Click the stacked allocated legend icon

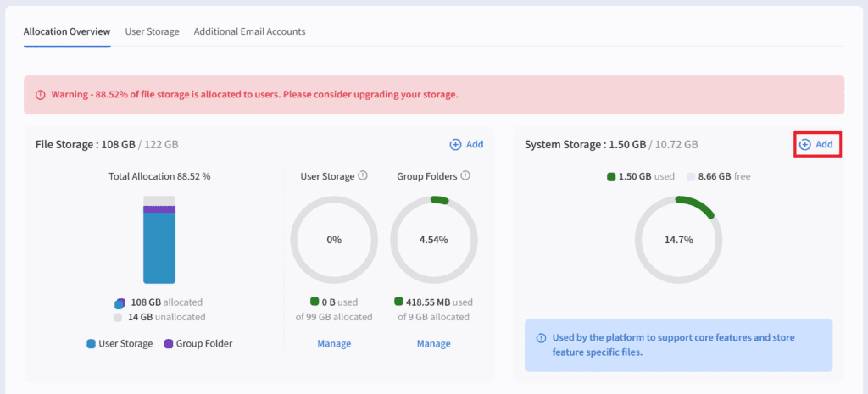pos(120,302)
